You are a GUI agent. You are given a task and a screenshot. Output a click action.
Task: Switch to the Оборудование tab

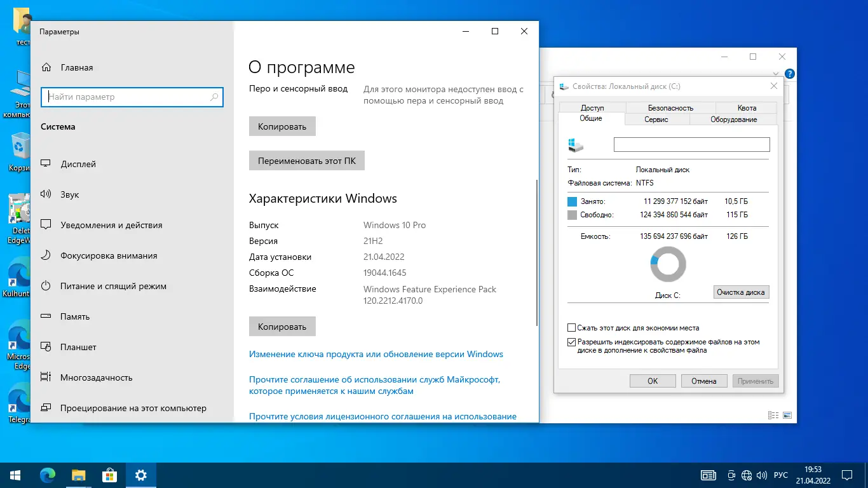pyautogui.click(x=733, y=119)
